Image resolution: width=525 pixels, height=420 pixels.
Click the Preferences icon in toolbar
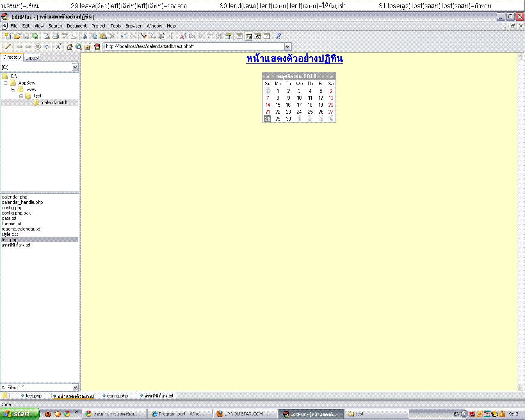coord(228,36)
